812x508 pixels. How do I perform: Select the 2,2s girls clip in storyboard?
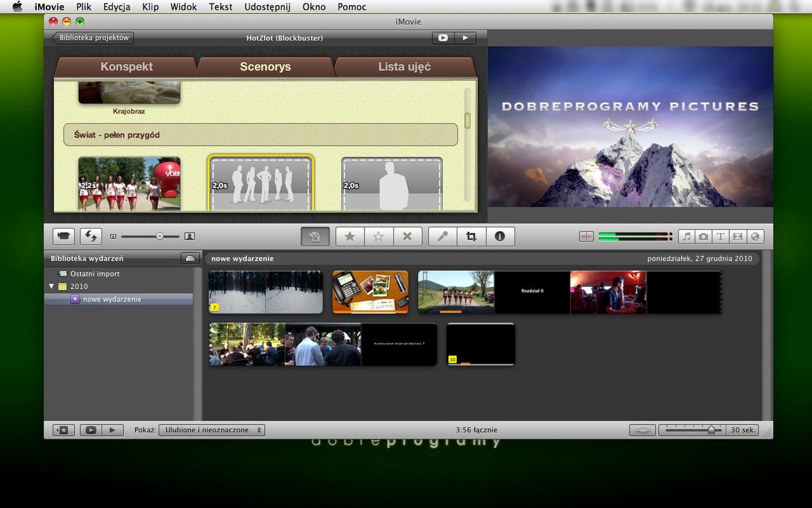[129, 184]
